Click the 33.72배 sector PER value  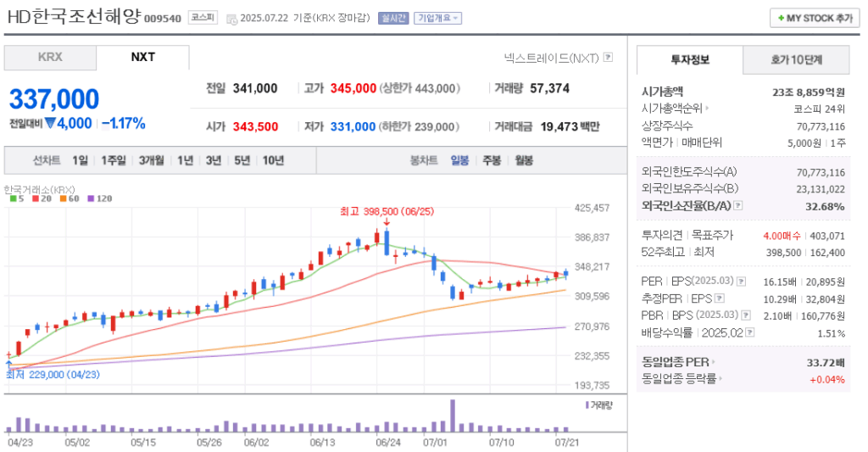(x=826, y=363)
